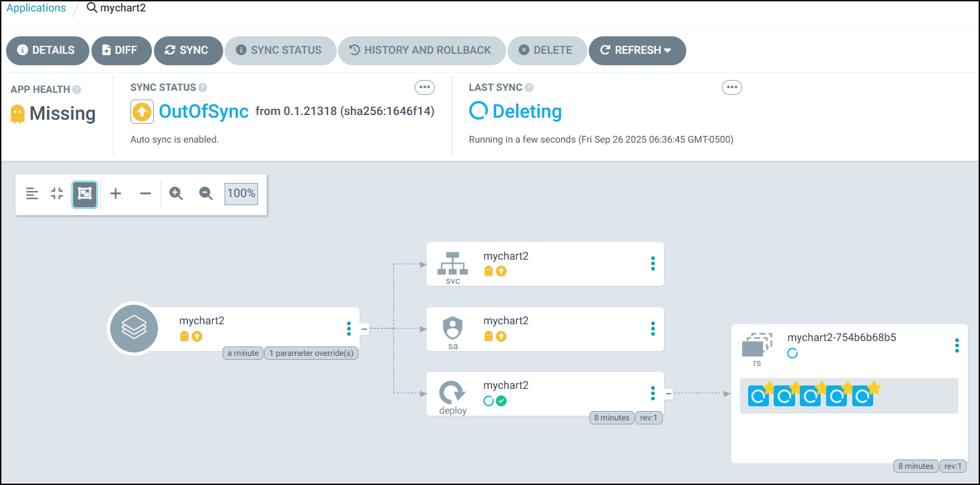Click the inward arrows icon in graph toolbar
This screenshot has height=485, width=980.
point(57,194)
